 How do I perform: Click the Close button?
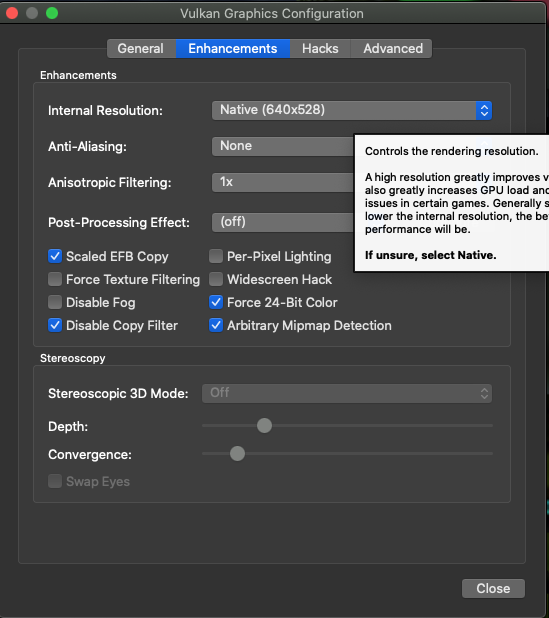(x=493, y=588)
